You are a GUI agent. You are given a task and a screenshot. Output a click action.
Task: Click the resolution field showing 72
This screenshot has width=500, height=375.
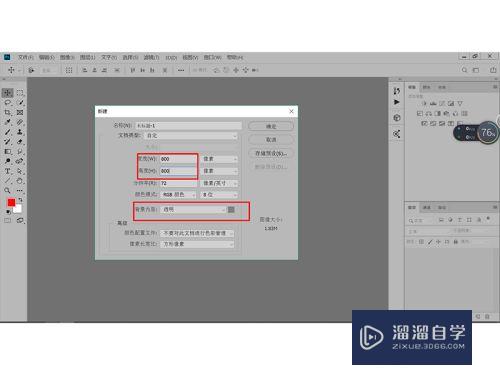pyautogui.click(x=179, y=183)
